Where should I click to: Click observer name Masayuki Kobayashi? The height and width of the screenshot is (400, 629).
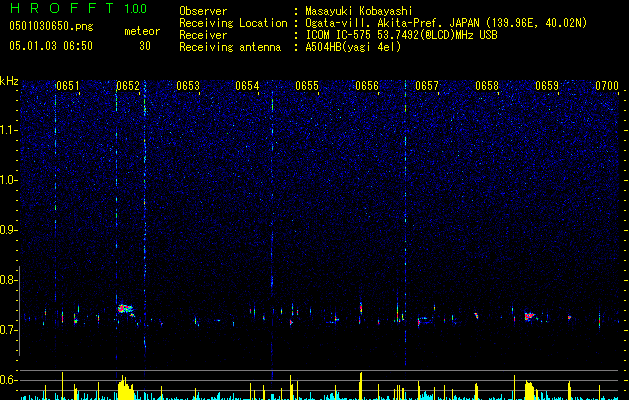pos(359,11)
